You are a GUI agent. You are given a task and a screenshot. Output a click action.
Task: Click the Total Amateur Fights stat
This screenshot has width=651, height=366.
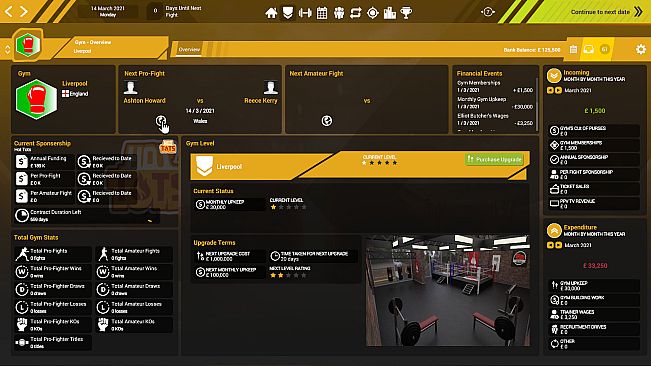tap(134, 254)
